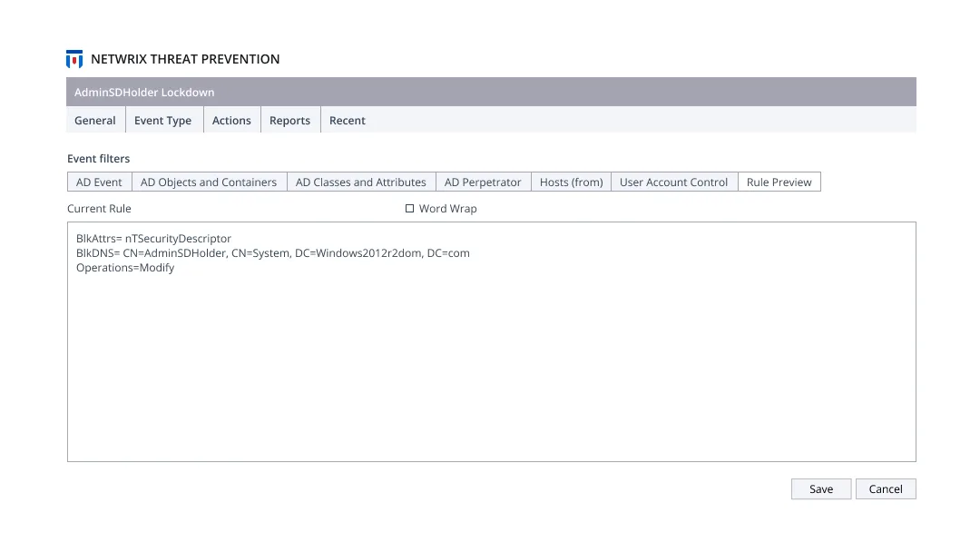The width and height of the screenshot is (980, 552).
Task: Click the Netwrix shield logo icon
Action: click(x=74, y=59)
